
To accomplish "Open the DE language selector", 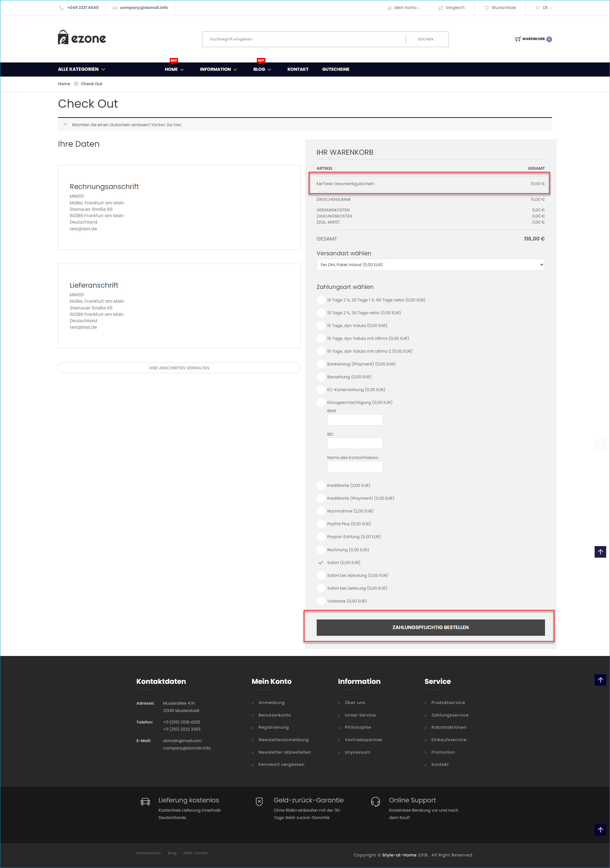I will point(547,8).
